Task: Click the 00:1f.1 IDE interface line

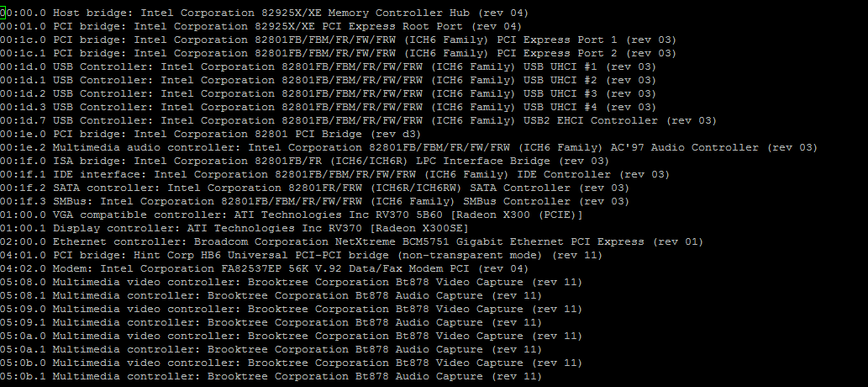Action: 335,175
